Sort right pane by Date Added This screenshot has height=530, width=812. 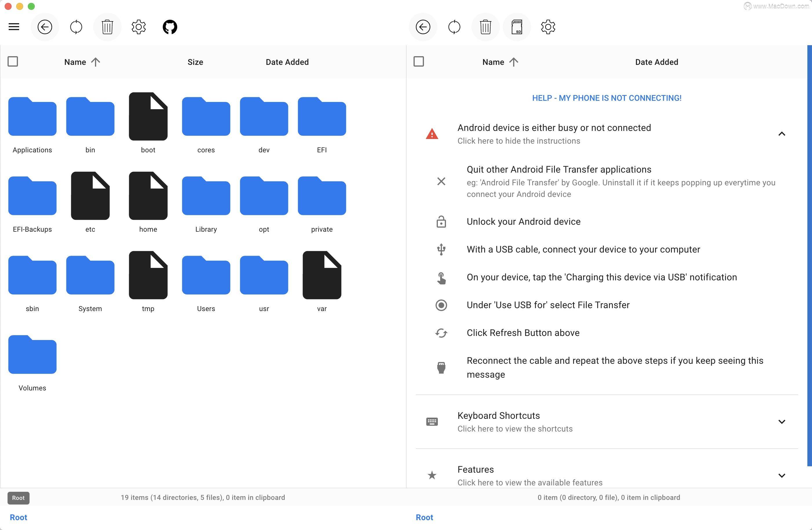pos(656,62)
